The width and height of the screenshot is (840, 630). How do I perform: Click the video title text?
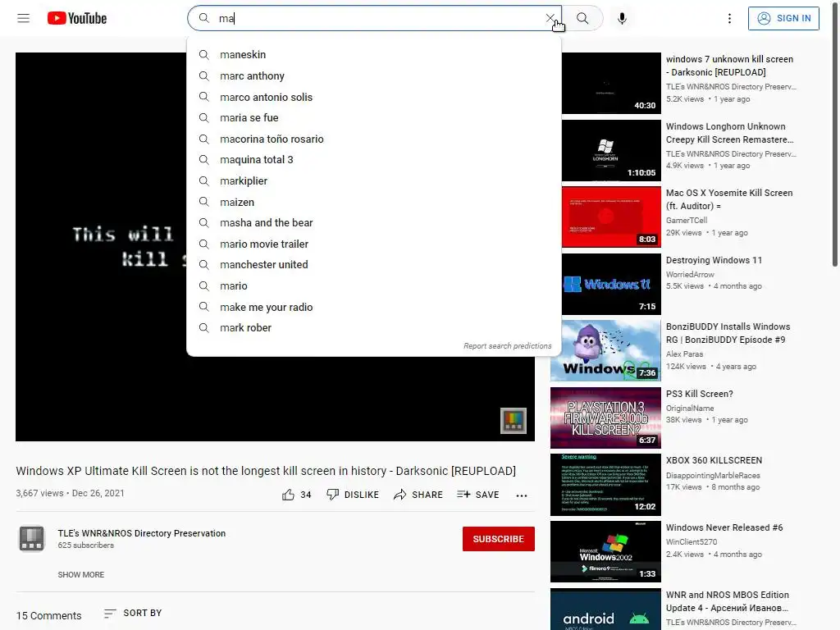point(266,471)
